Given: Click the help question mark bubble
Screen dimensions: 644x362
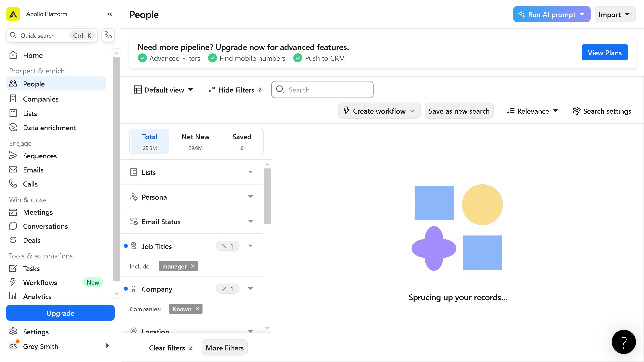Looking at the screenshot, I should (x=624, y=342).
